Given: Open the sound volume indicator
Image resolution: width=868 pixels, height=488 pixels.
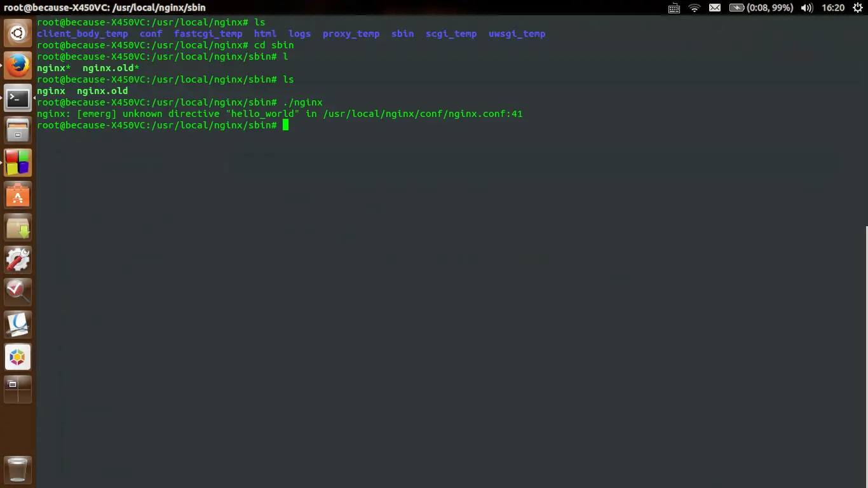Looking at the screenshot, I should pyautogui.click(x=807, y=8).
